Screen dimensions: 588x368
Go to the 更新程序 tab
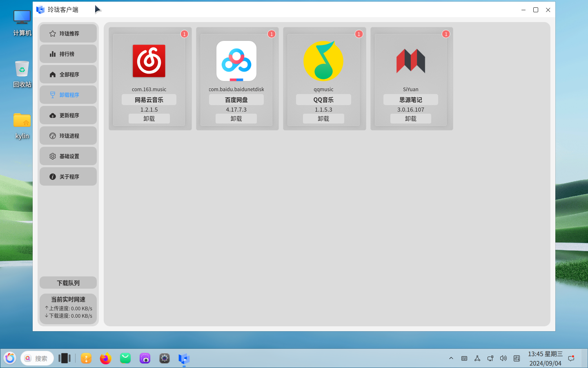point(68,115)
